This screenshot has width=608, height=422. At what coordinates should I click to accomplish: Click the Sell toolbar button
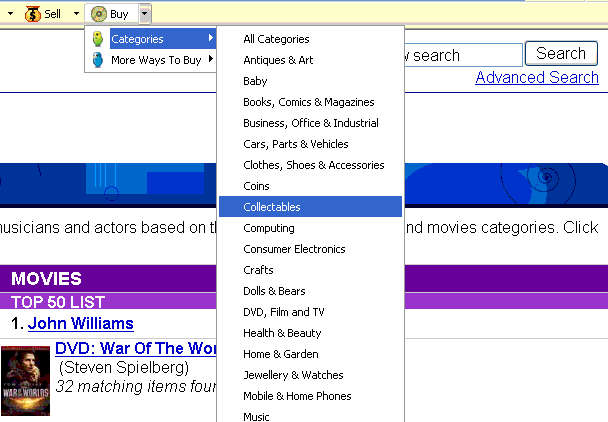coord(43,14)
